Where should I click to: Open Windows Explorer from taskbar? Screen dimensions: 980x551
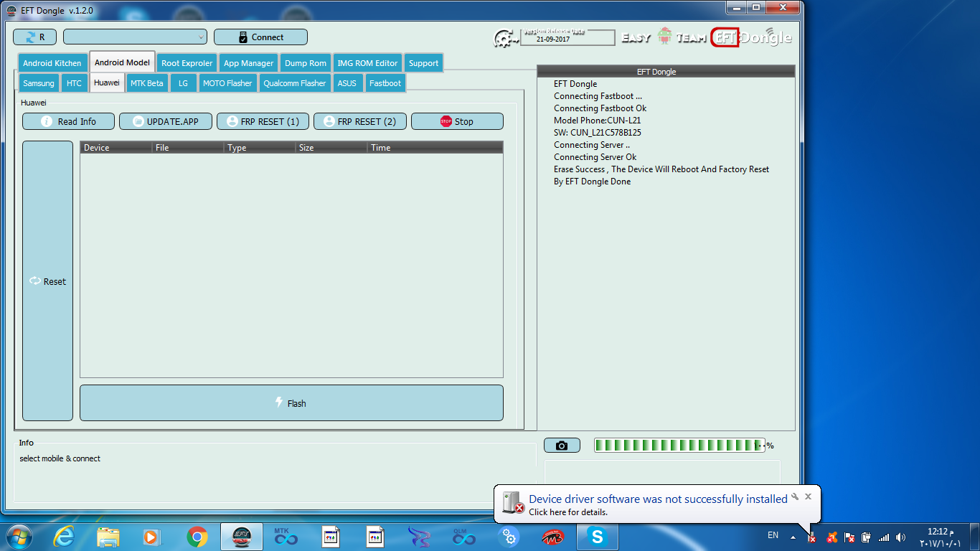(x=108, y=536)
